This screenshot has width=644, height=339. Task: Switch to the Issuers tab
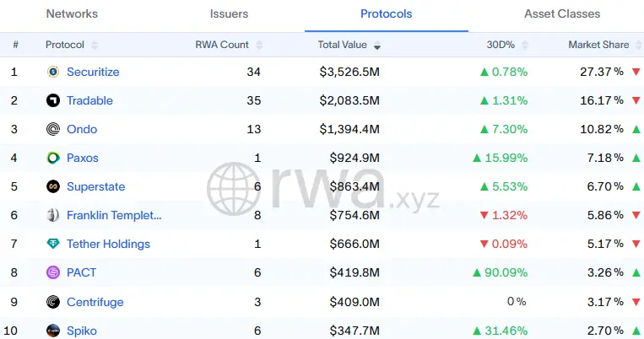[230, 14]
